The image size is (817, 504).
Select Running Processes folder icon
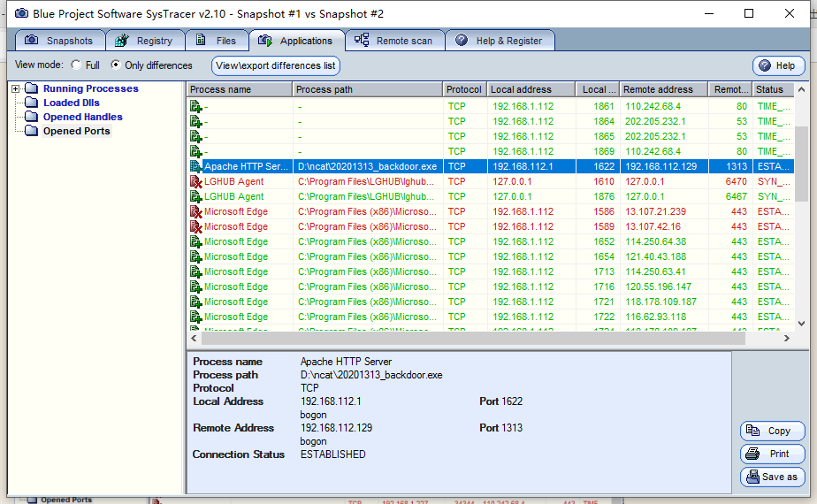tap(31, 88)
